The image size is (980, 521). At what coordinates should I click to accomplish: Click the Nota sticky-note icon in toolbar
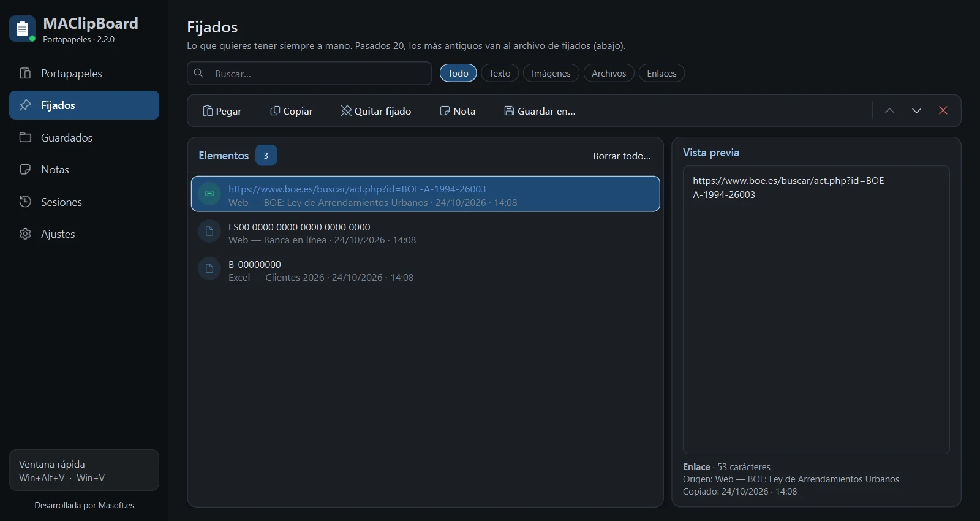445,111
